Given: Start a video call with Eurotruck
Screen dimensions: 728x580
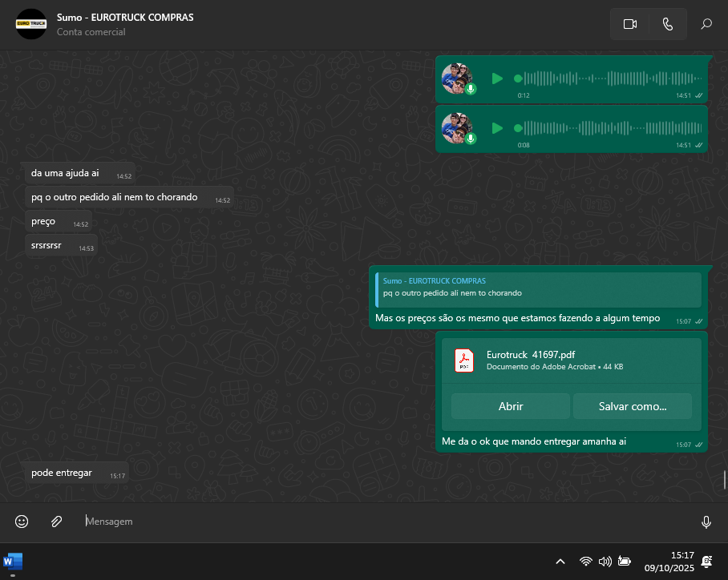Looking at the screenshot, I should click(x=629, y=24).
